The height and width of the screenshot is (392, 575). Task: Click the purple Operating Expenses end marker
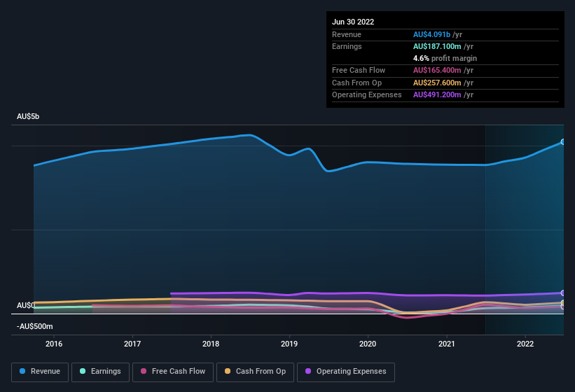[563, 293]
